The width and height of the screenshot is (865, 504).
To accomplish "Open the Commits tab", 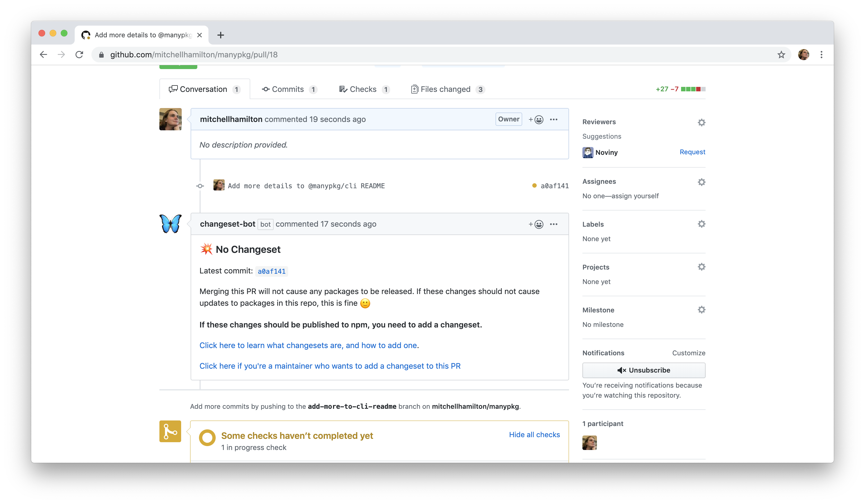I will tap(291, 89).
